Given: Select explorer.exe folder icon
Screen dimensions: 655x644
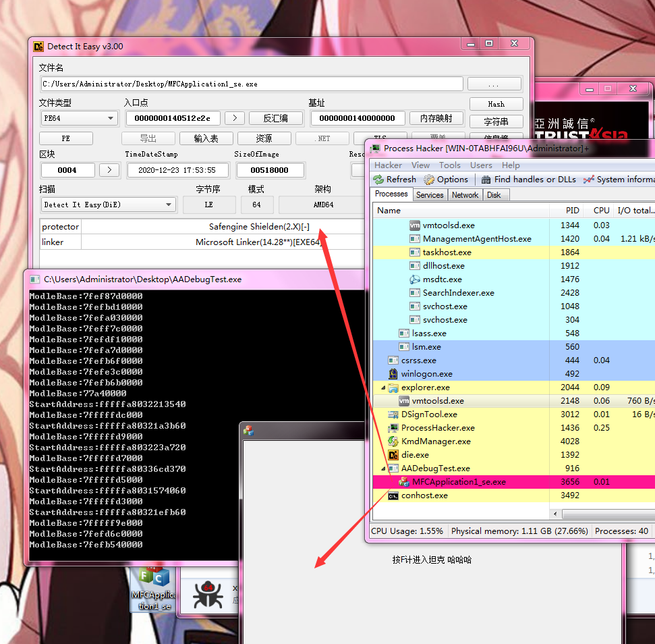Looking at the screenshot, I should (x=393, y=387).
